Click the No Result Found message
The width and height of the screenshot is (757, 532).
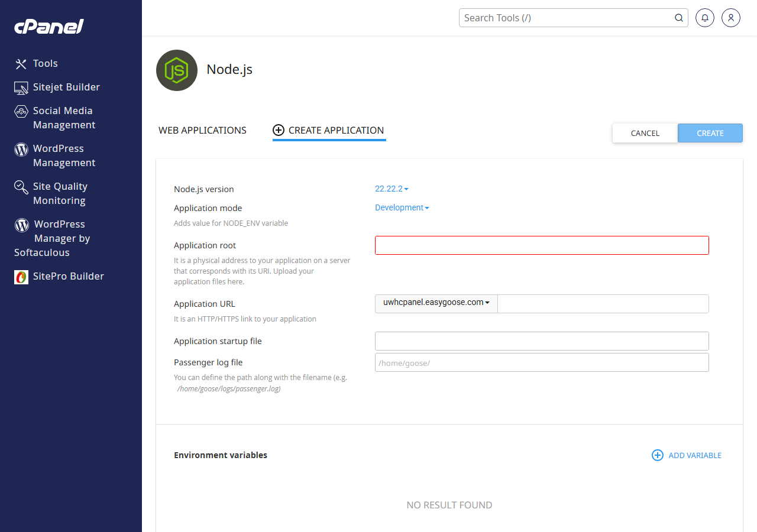coord(449,505)
